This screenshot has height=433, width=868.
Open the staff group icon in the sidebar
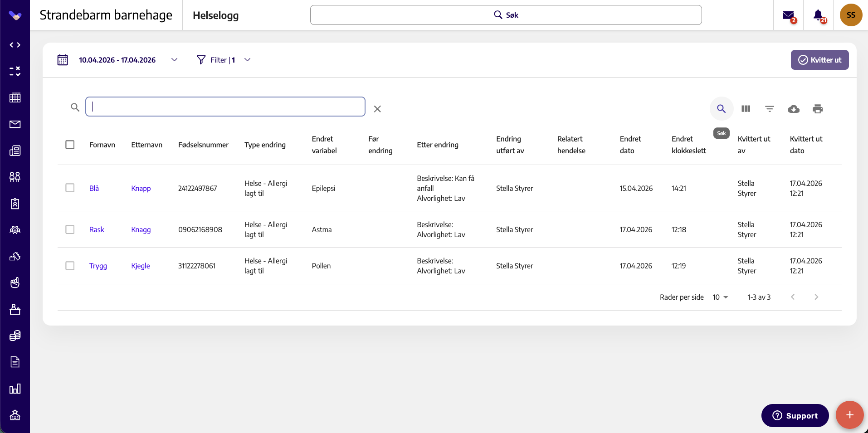(x=15, y=230)
